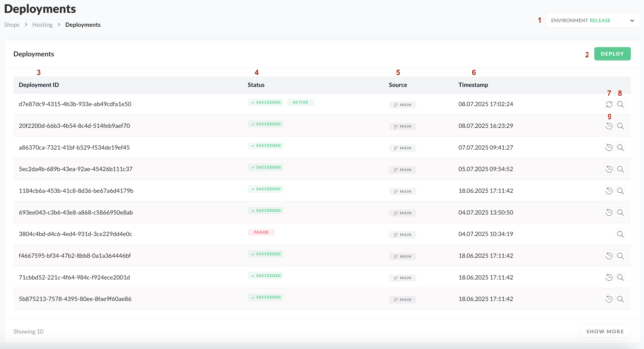Screen dimensions: 644x349
Task: Click the FAILED status badge
Action: pos(261,232)
